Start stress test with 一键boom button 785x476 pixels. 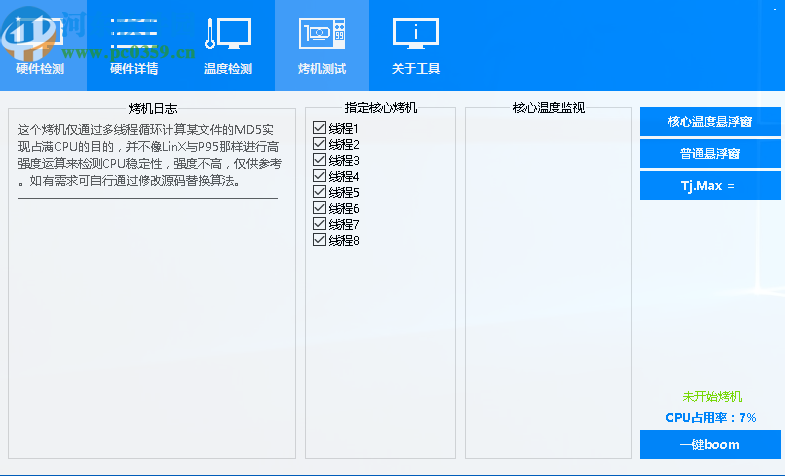(x=710, y=444)
